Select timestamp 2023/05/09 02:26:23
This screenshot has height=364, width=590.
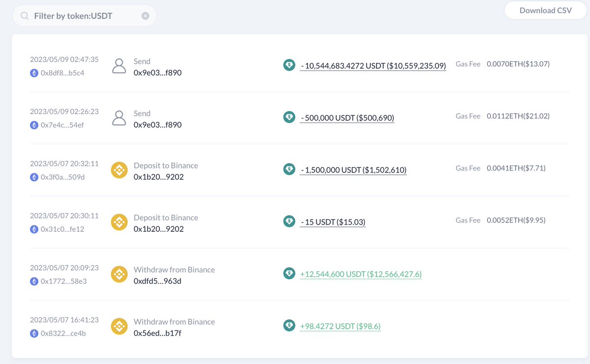click(64, 112)
